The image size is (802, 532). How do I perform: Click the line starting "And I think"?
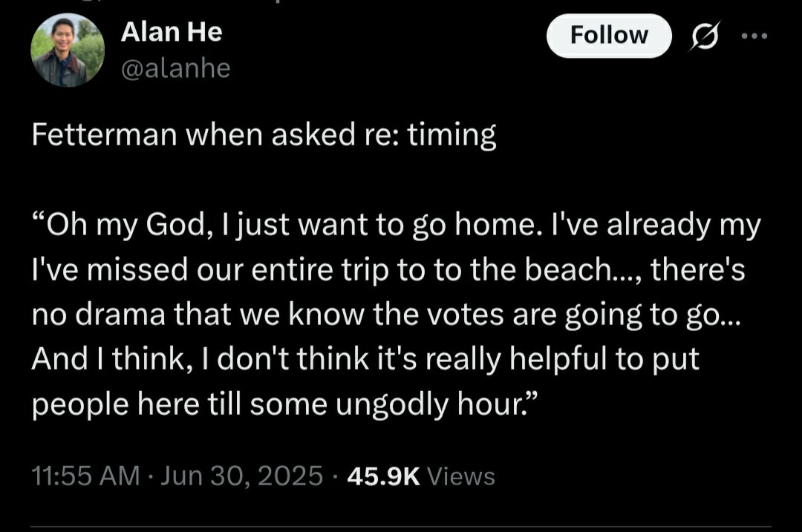[365, 359]
